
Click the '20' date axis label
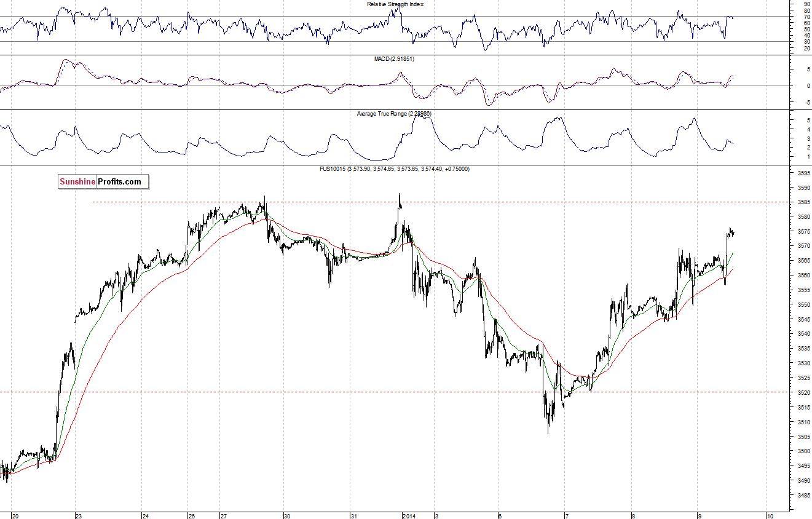point(16,516)
